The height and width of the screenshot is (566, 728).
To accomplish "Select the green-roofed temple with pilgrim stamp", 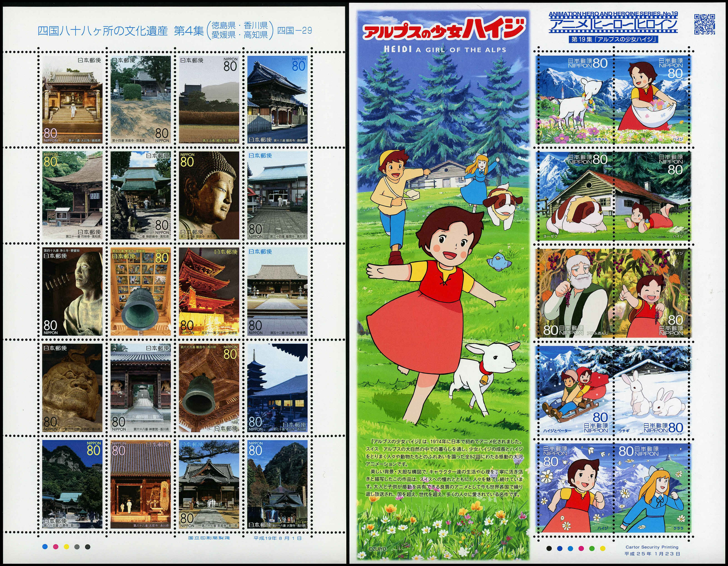I will pos(141,195).
